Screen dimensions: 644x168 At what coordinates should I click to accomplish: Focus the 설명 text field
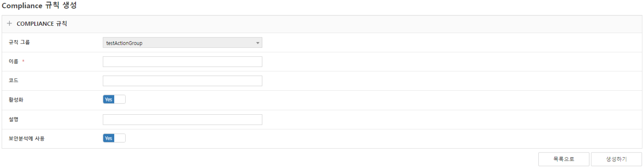point(182,119)
